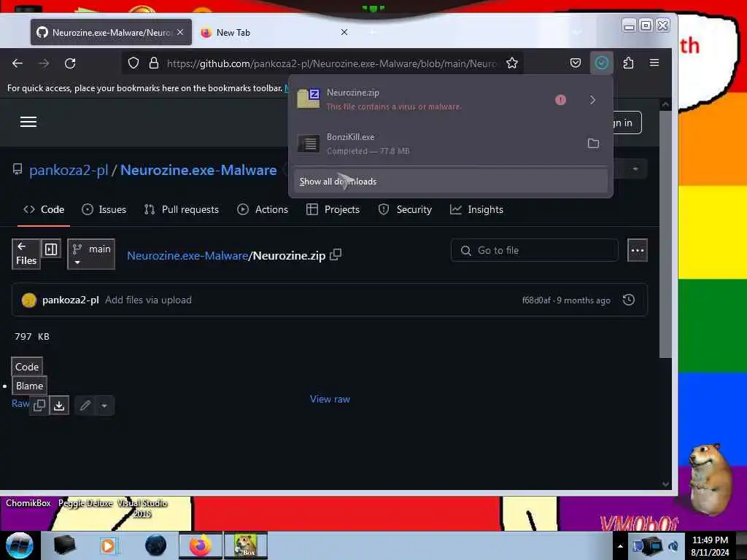
Task: Expand more edit options dropdown arrow
Action: 104,405
